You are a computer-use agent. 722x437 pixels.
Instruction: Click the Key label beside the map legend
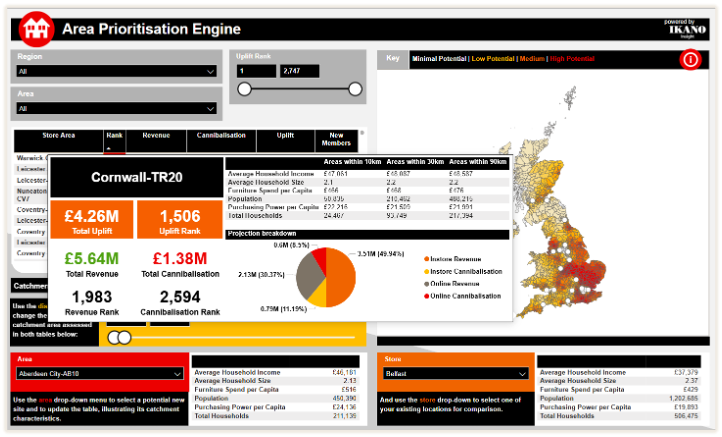[x=393, y=58]
